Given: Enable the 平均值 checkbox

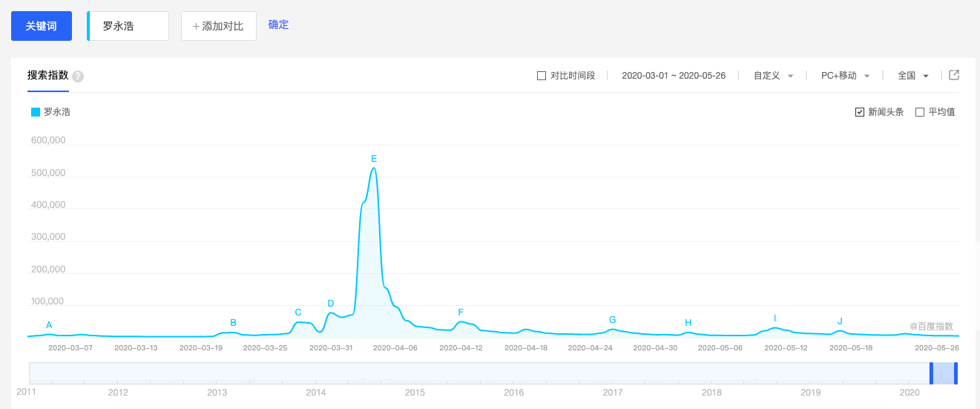Looking at the screenshot, I should pos(920,112).
